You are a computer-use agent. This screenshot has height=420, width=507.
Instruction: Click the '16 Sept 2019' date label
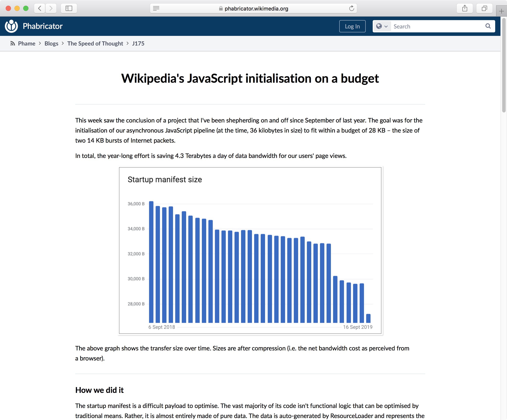[358, 327]
